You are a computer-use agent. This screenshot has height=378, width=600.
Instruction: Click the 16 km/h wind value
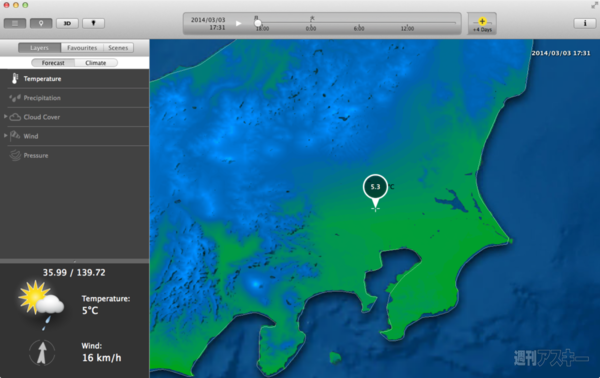coord(101,358)
